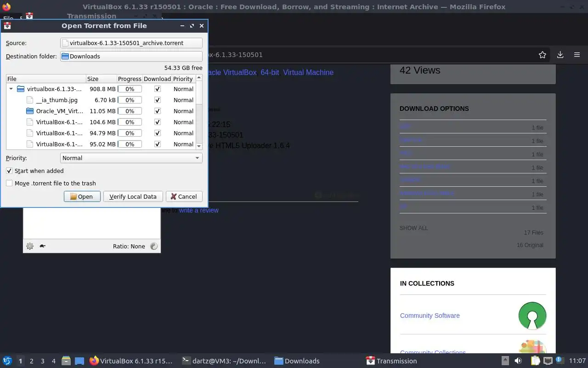Viewport: 588px width, 368px height.
Task: Open the Priority dropdown set to Normal
Action: (131, 158)
